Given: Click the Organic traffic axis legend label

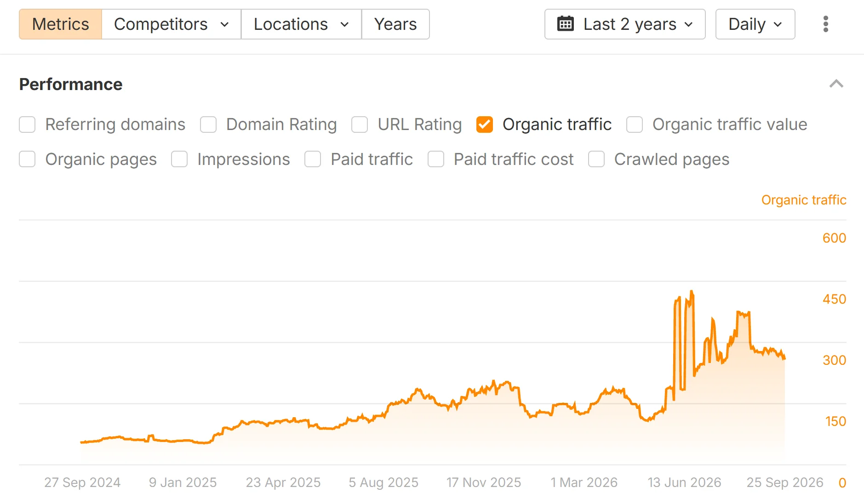Looking at the screenshot, I should [x=804, y=200].
